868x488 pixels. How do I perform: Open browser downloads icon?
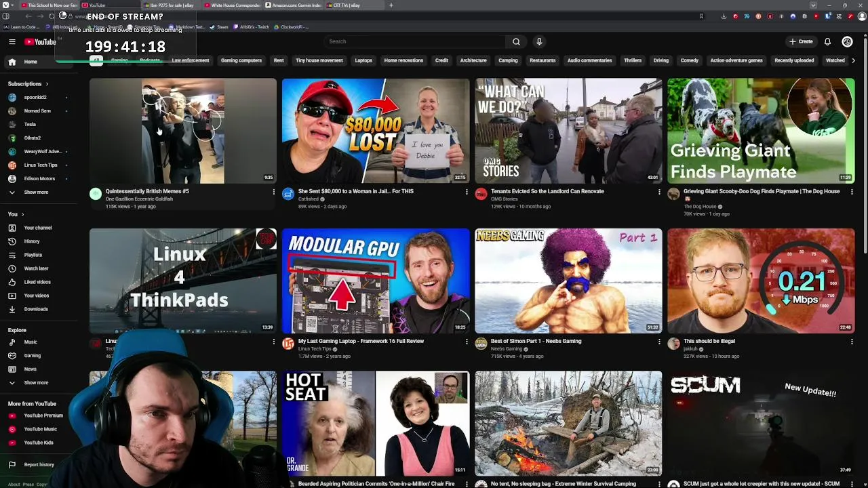[724, 16]
